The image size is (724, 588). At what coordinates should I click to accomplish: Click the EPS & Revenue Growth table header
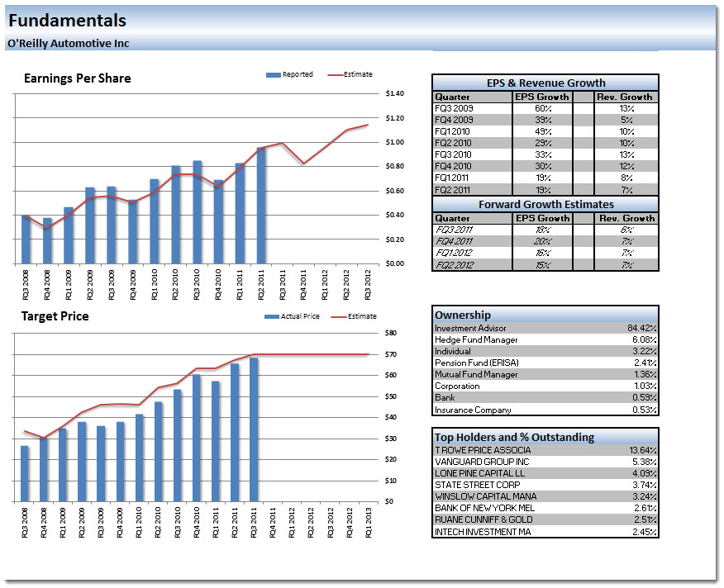click(x=545, y=83)
